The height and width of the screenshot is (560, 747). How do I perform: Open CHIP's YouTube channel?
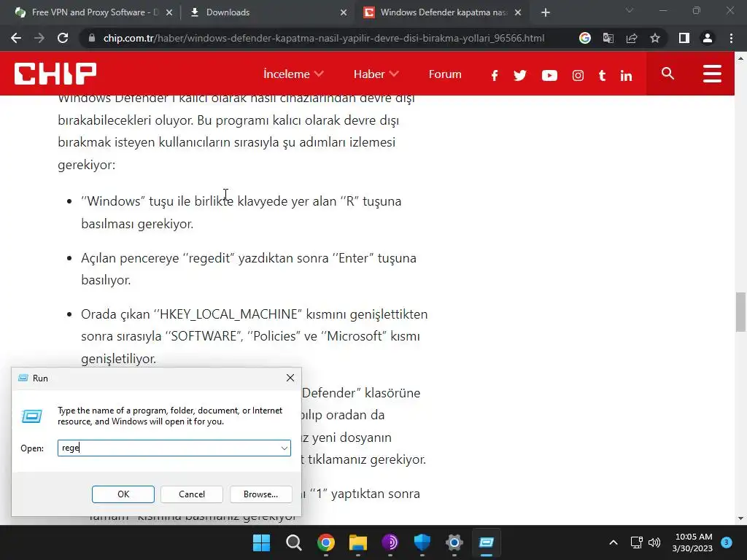[549, 75]
